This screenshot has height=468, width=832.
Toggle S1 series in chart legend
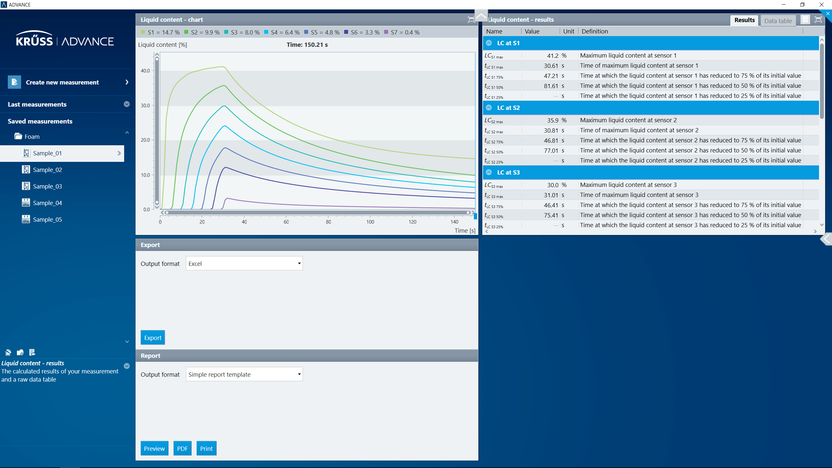coord(161,32)
